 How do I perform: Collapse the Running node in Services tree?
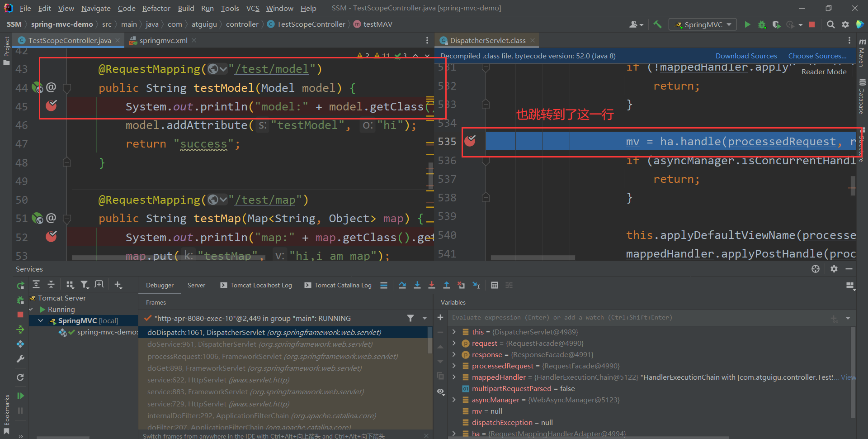pos(31,309)
